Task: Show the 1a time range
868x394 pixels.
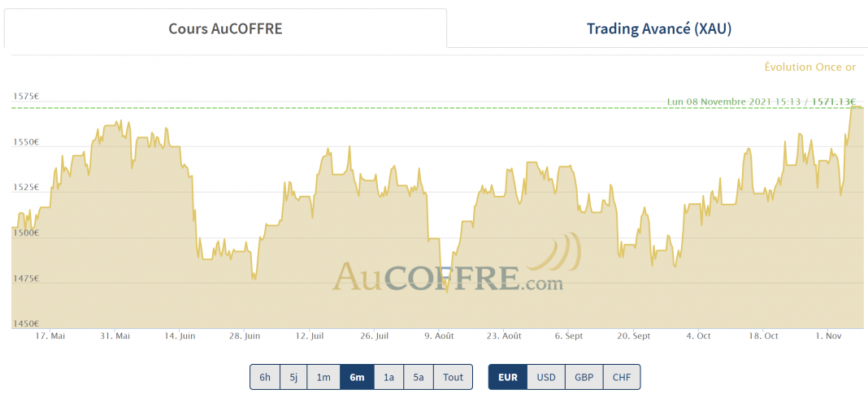Action: pyautogui.click(x=388, y=378)
